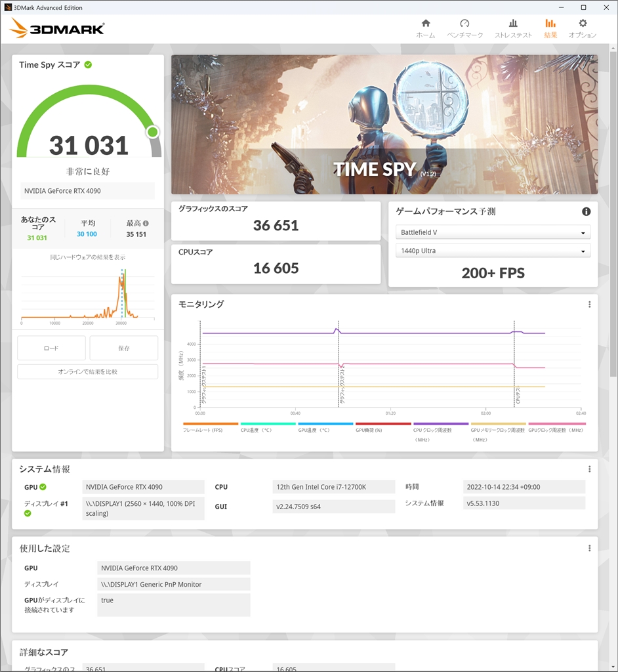Toggle CPUクロック周波数 legend entry

tap(441, 432)
